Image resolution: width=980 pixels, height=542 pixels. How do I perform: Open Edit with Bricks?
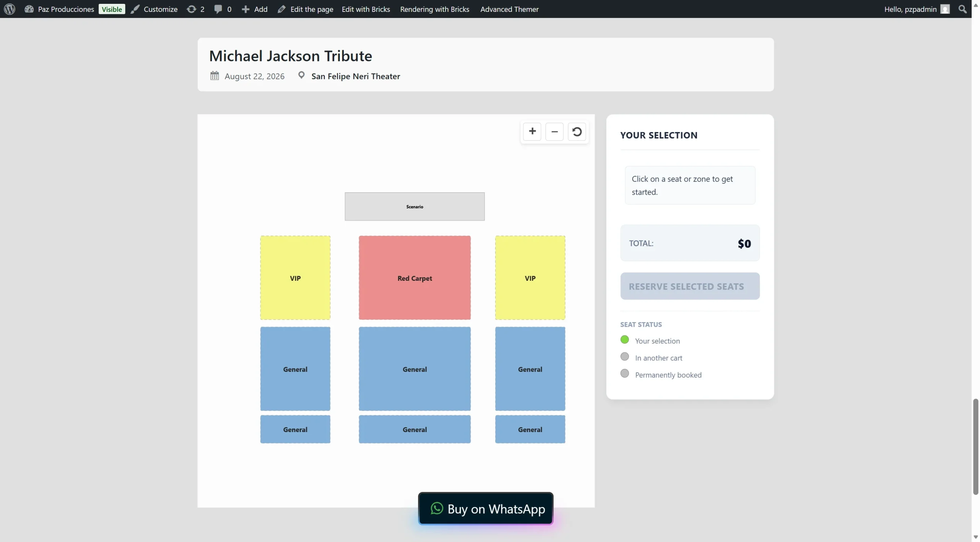click(366, 9)
